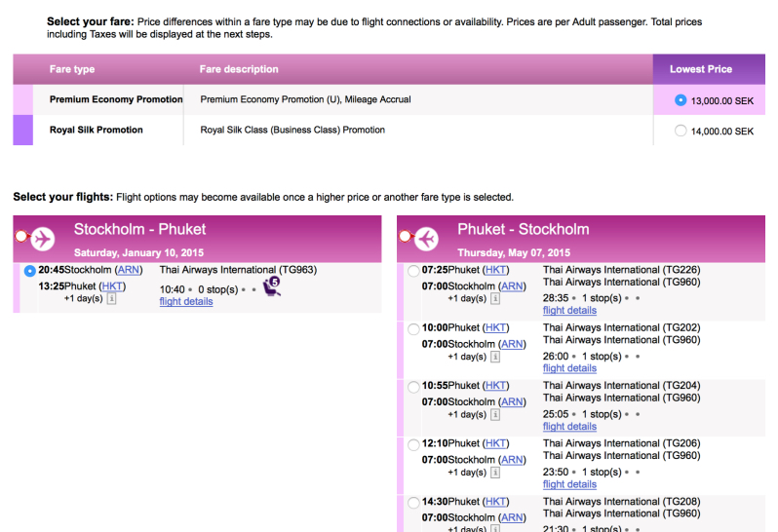
Task: Open HKT airport link on the 12:10 flight
Action: [x=496, y=443]
